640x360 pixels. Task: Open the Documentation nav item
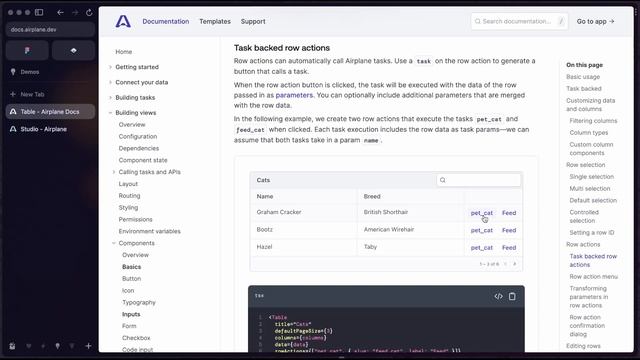(x=166, y=21)
